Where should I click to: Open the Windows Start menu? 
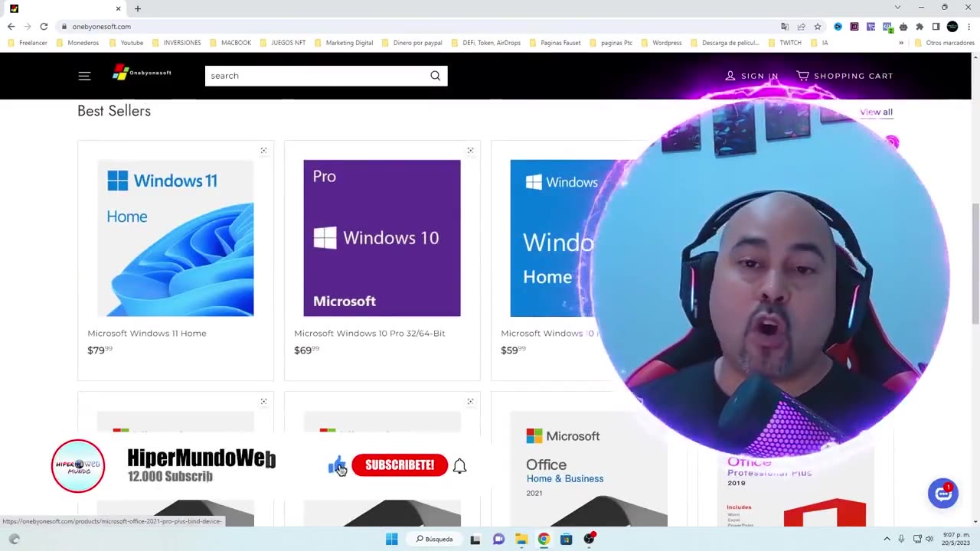(x=391, y=539)
